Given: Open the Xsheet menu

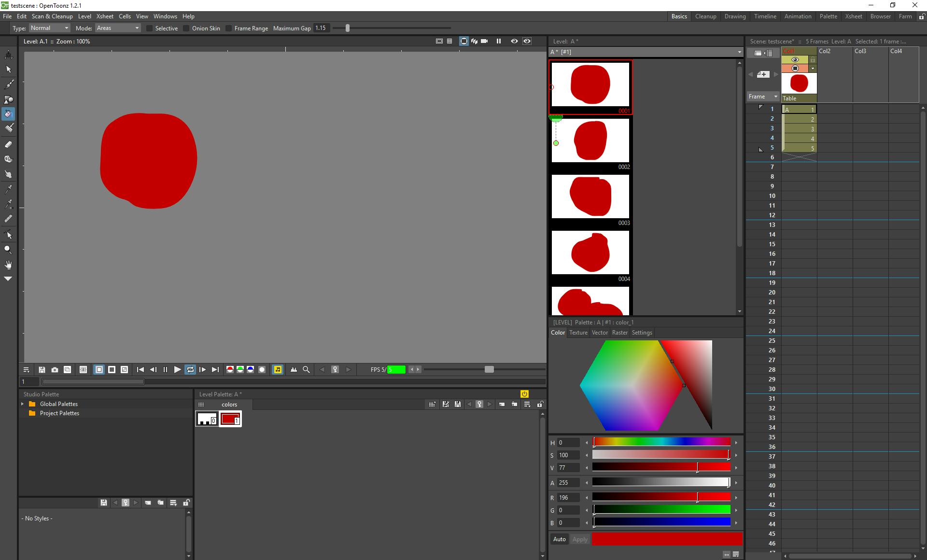Looking at the screenshot, I should click(104, 16).
